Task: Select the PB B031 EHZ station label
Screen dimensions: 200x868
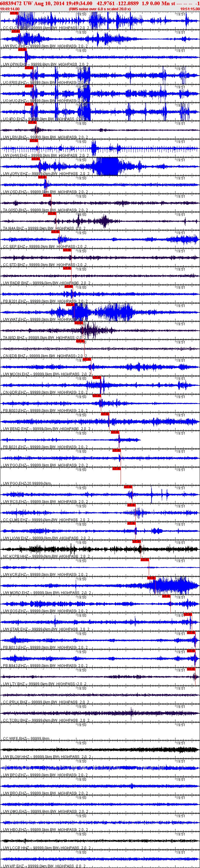Action: click(x=45, y=447)
